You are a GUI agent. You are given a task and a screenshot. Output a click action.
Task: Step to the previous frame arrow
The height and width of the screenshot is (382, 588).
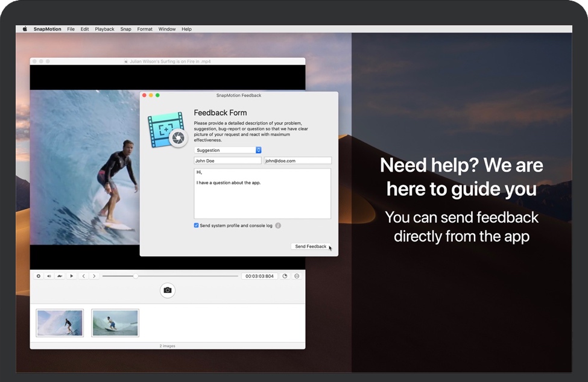click(x=84, y=276)
